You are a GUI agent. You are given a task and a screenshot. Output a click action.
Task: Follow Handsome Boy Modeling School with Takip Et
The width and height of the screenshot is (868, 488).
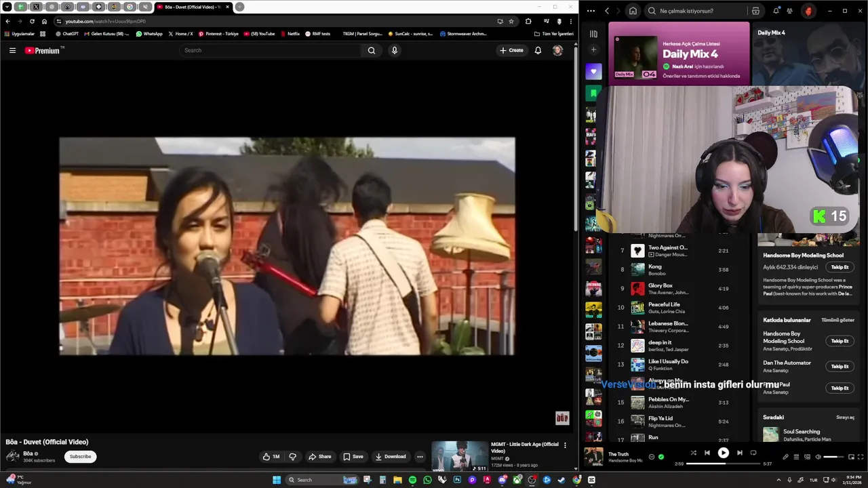coord(840,267)
